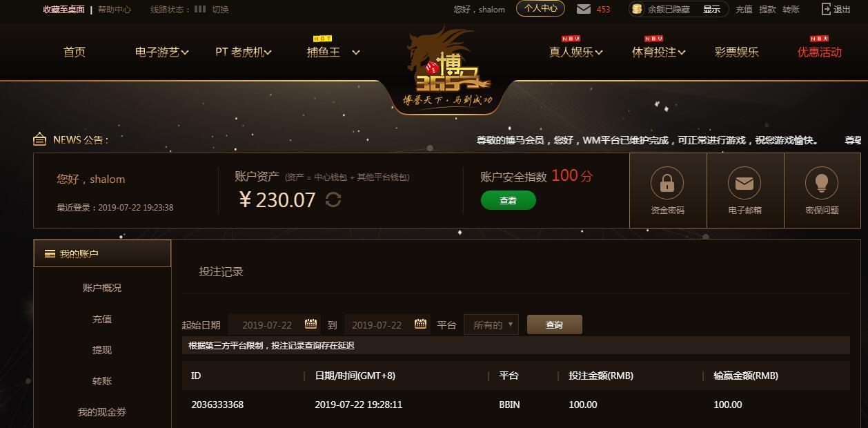Click the start date calendar icon
Screen dimensions: 868x428
tap(310, 324)
